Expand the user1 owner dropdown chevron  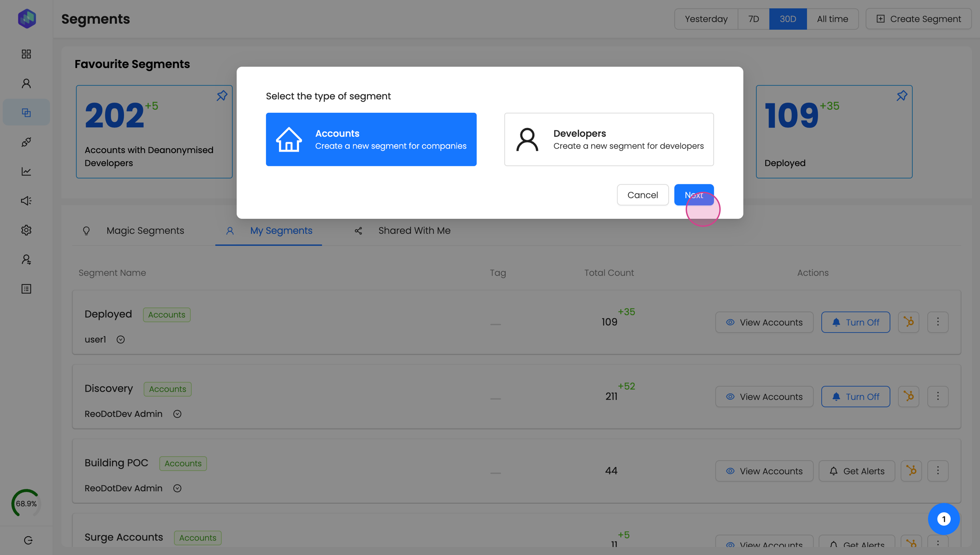coord(121,340)
